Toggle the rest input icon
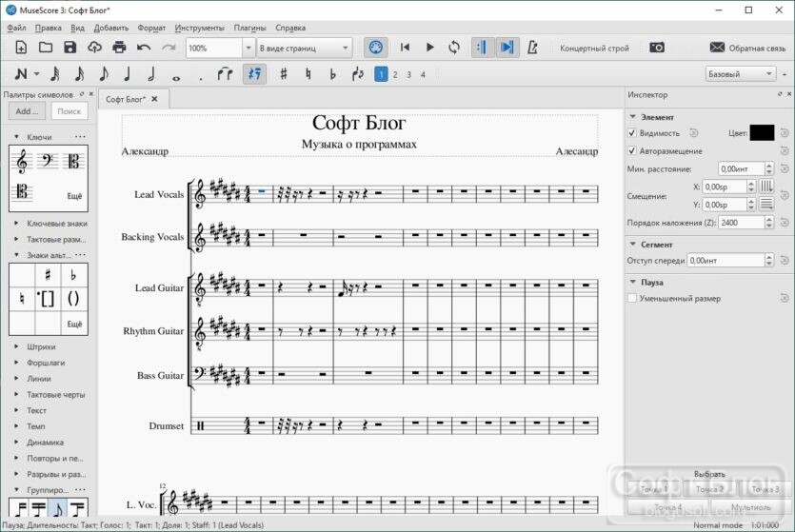795x532 pixels. click(x=254, y=74)
